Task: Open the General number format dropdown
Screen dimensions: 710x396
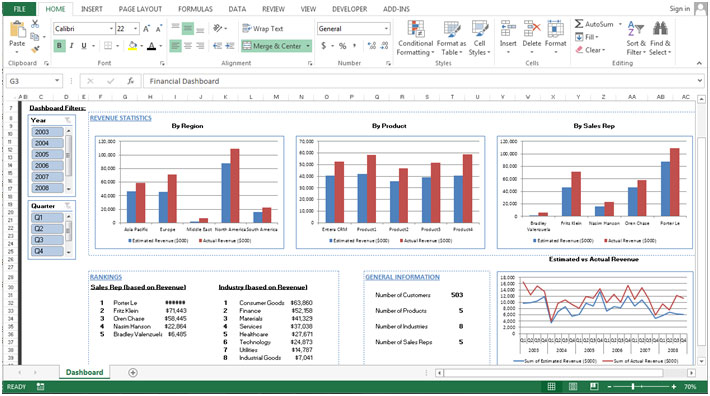Action: coord(386,29)
